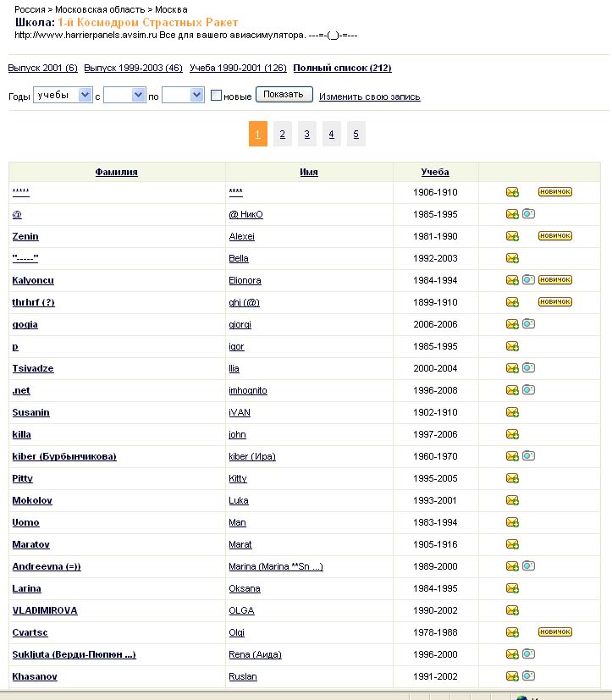This screenshot has height=700, width=612.
Task: Go to page 5 of the list
Action: [356, 134]
